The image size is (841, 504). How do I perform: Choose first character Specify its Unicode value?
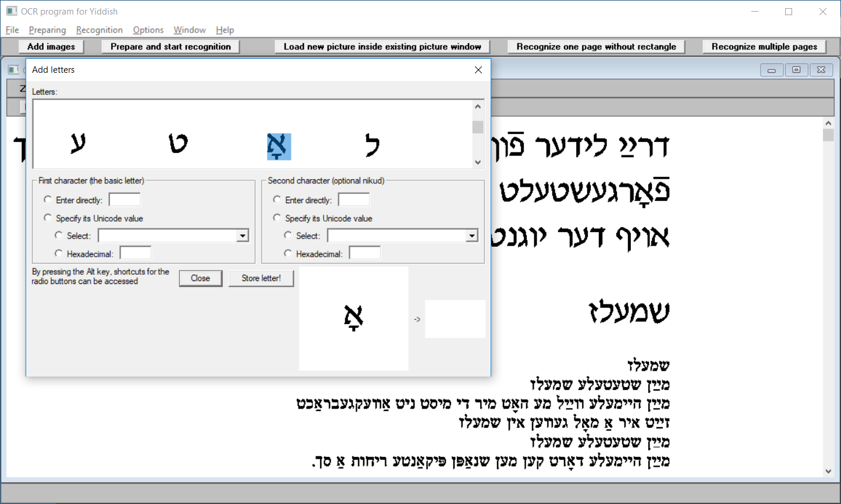(48, 218)
